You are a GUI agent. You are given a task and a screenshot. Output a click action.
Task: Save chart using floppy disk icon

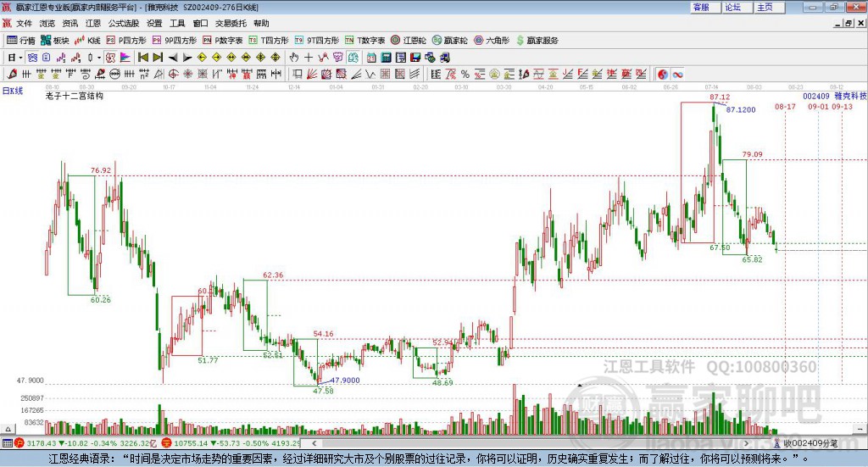pyautogui.click(x=415, y=58)
